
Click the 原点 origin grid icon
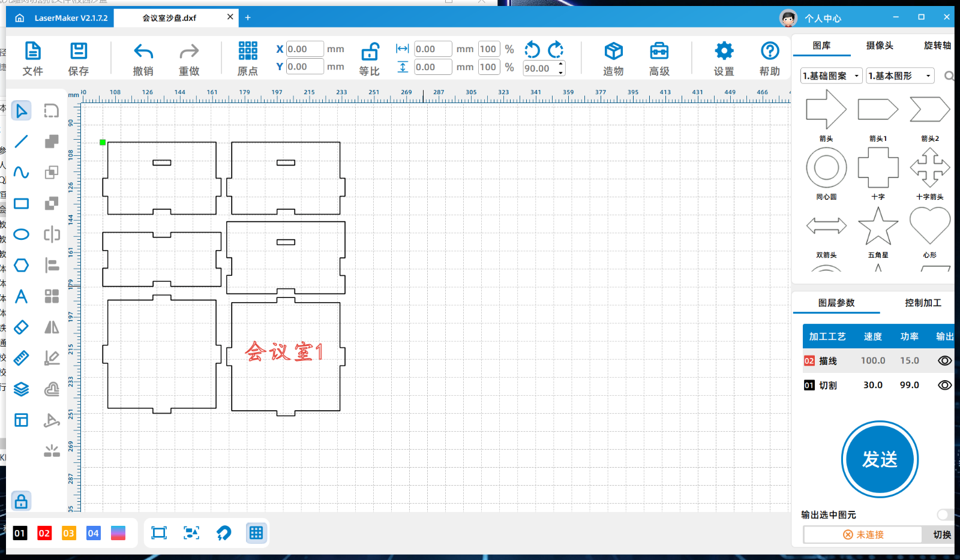[248, 51]
